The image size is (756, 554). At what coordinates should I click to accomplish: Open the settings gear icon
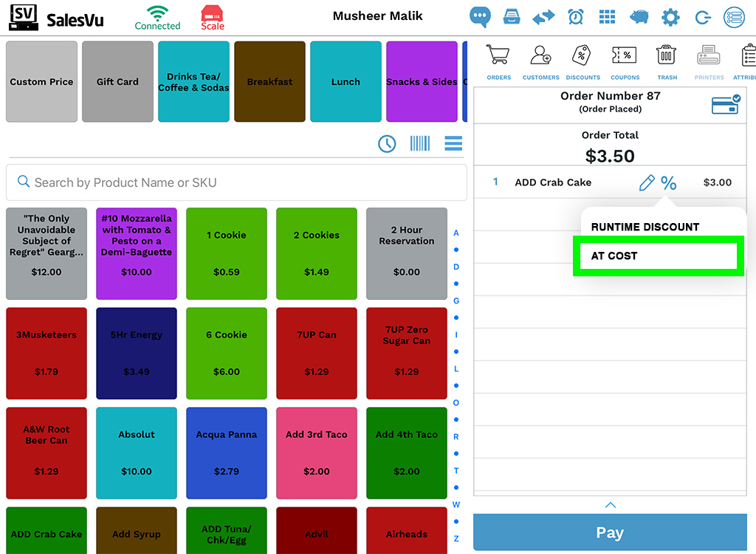[x=670, y=18]
